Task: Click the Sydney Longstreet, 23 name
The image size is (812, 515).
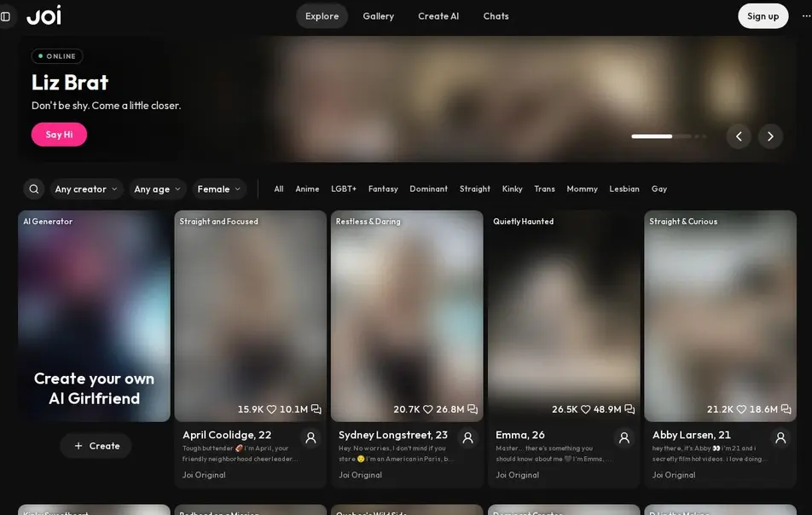Action: [x=393, y=435]
